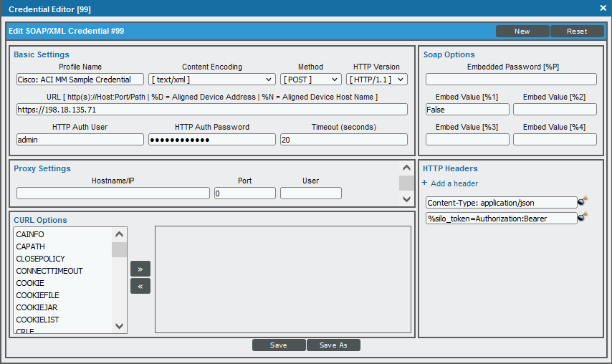Edit the Content-Type: application/json header field

pyautogui.click(x=501, y=203)
